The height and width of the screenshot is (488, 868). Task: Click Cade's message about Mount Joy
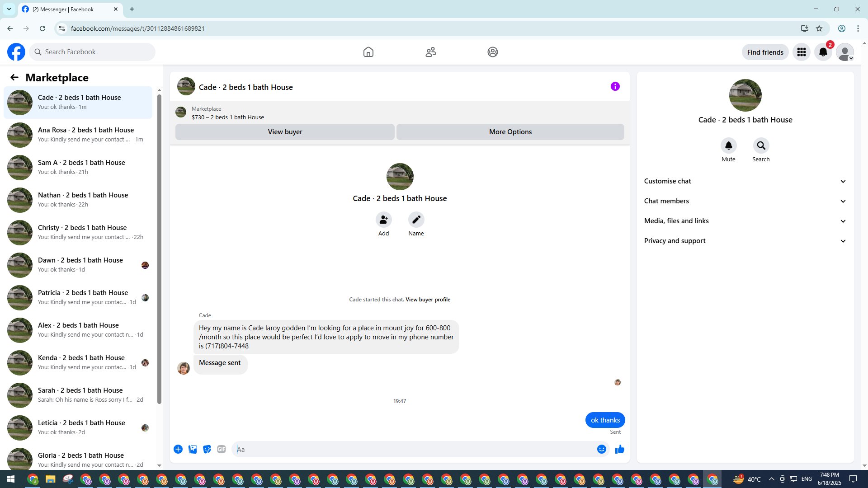tap(326, 337)
